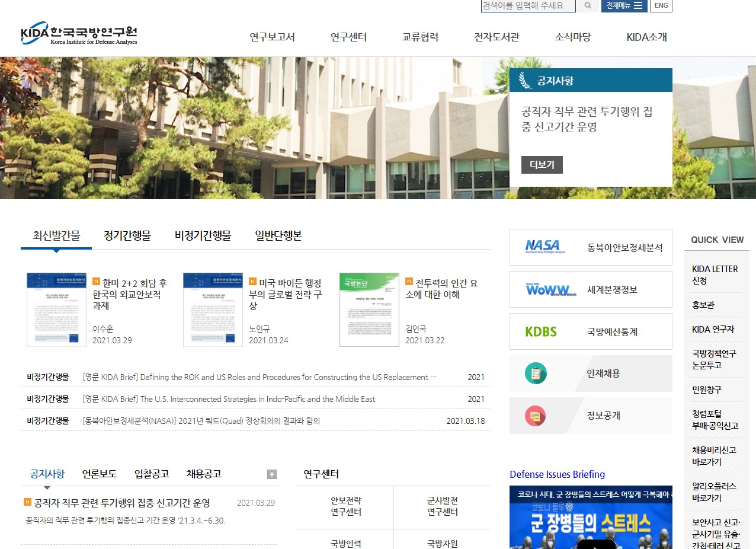The height and width of the screenshot is (549, 756).
Task: Open the 연구보고서 menu
Action: point(272,37)
